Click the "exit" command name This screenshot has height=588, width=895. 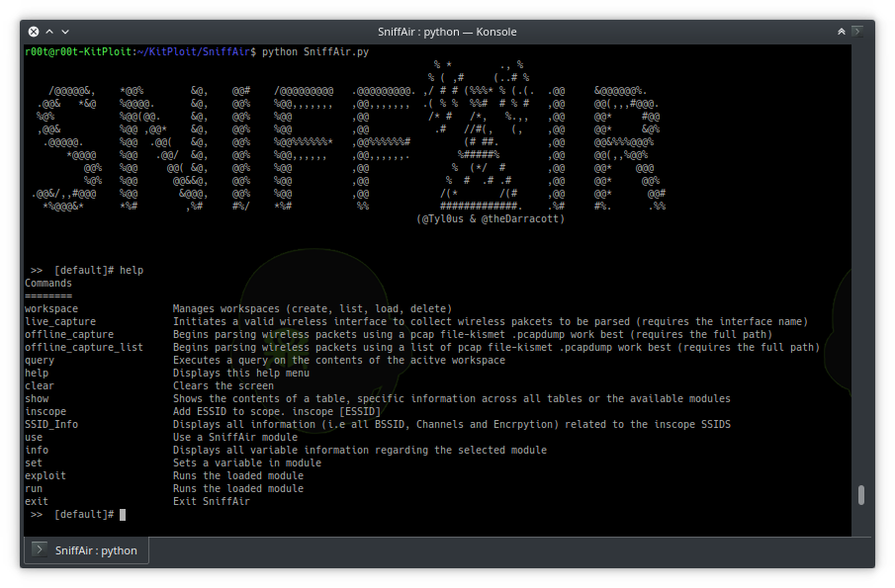point(37,501)
